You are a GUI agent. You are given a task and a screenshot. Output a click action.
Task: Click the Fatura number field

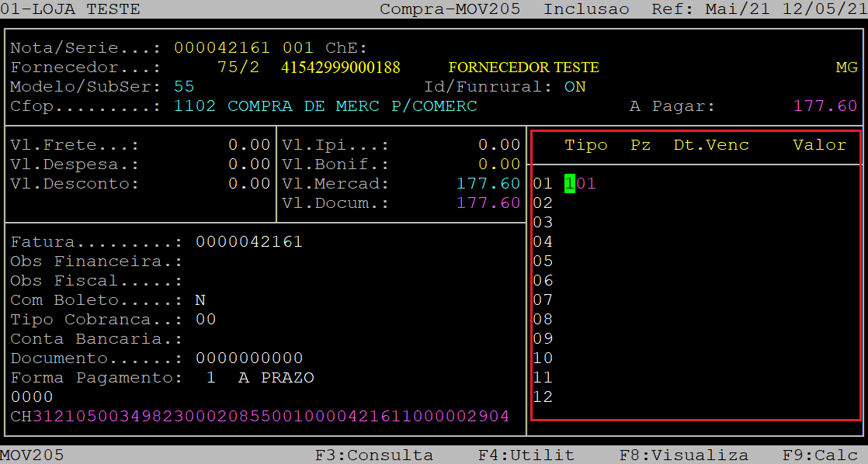point(248,242)
